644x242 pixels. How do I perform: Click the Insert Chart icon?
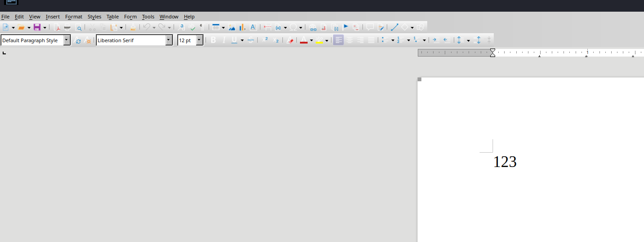click(x=242, y=27)
